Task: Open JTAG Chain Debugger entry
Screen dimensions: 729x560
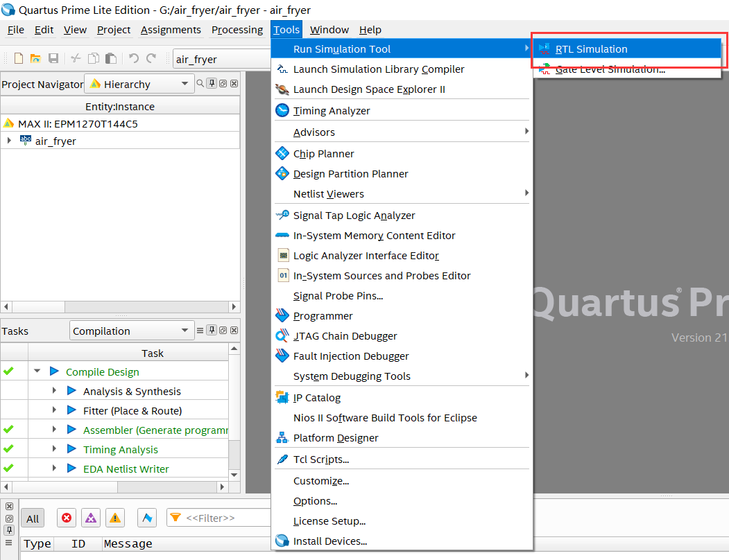Action: pos(402,336)
